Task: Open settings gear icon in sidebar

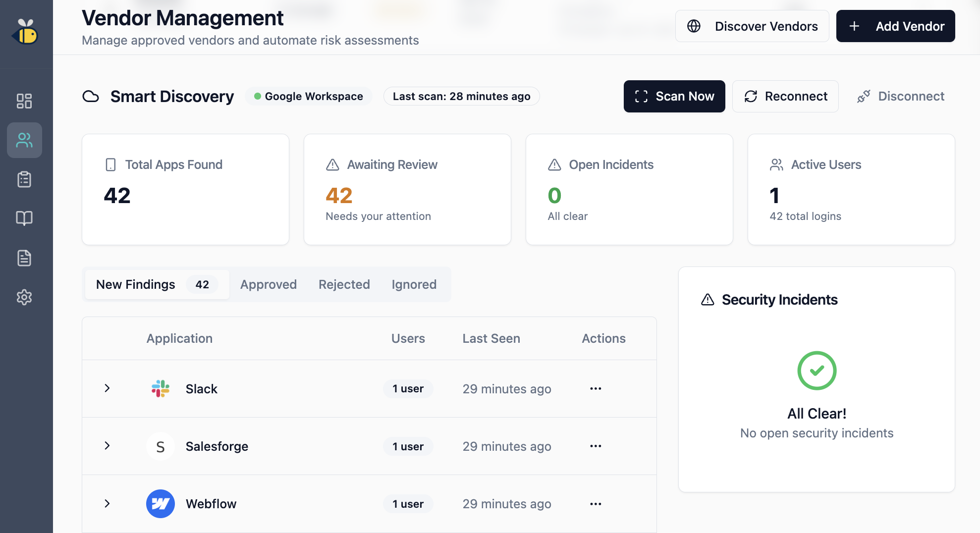Action: (x=24, y=297)
